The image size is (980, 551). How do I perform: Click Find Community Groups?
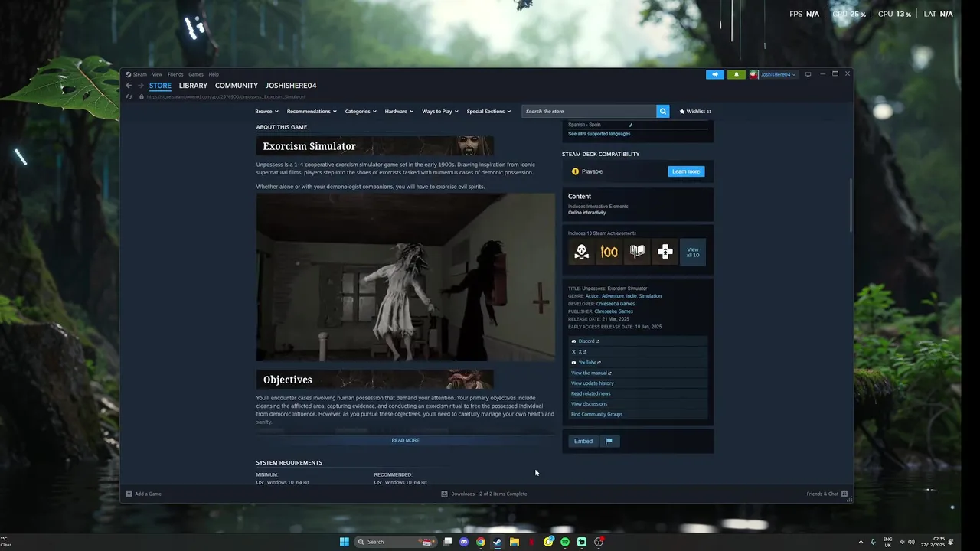tap(596, 414)
